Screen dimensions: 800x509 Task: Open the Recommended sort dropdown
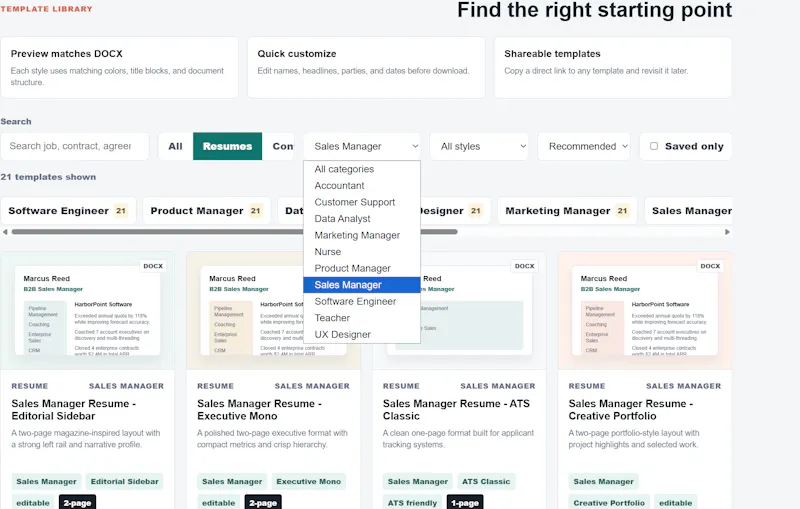point(584,146)
